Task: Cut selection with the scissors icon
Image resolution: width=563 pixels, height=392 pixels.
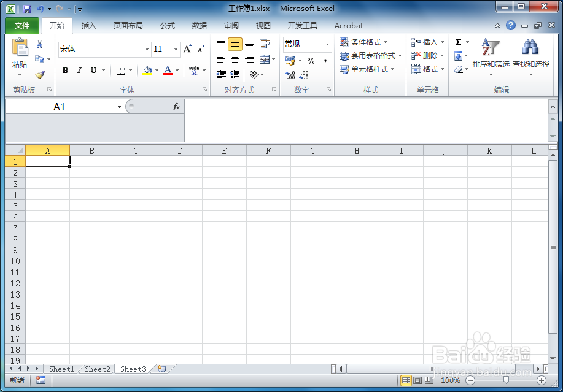Action: coord(39,44)
